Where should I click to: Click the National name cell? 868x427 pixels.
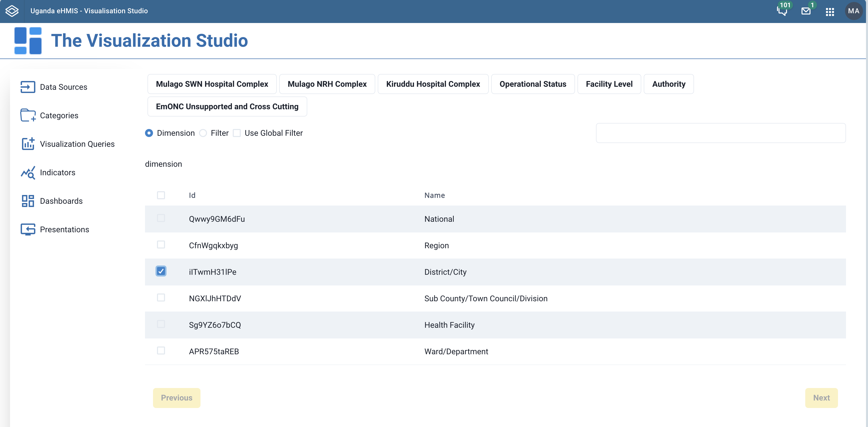439,219
